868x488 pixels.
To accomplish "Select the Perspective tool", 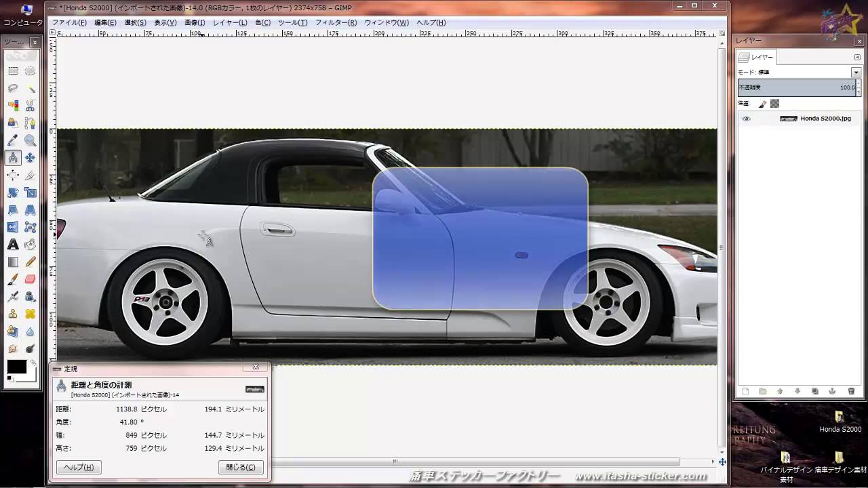I will click(x=31, y=209).
